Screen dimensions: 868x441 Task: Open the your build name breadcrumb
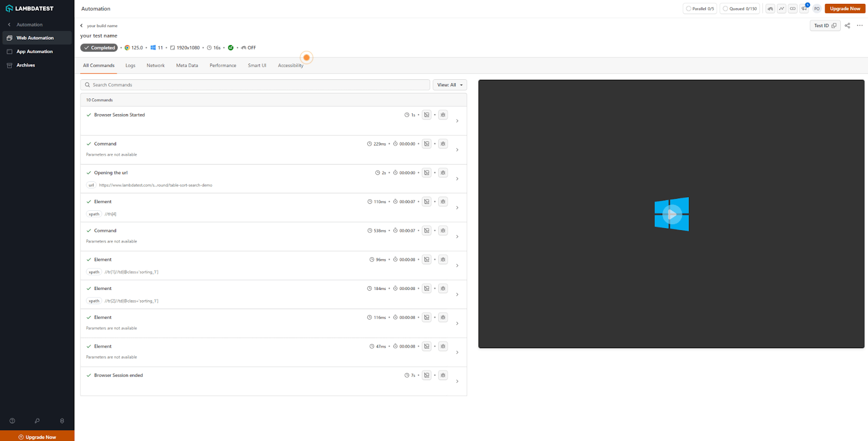coord(102,26)
